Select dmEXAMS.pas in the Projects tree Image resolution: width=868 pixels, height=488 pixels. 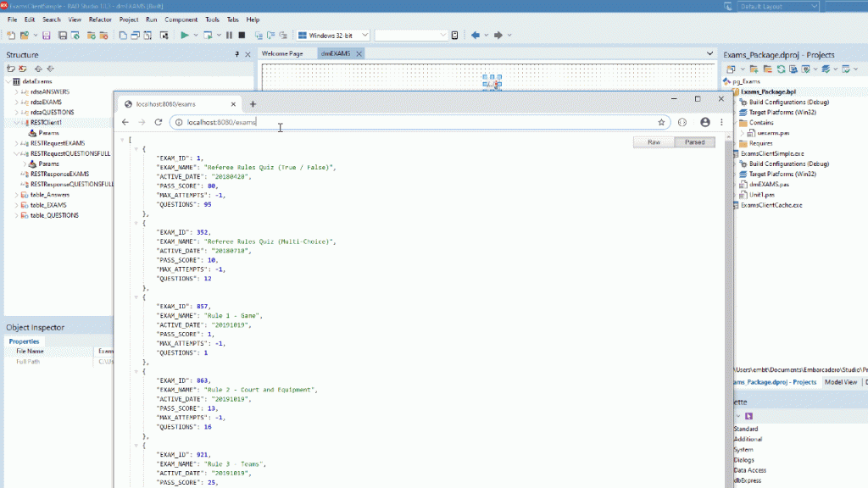769,185
